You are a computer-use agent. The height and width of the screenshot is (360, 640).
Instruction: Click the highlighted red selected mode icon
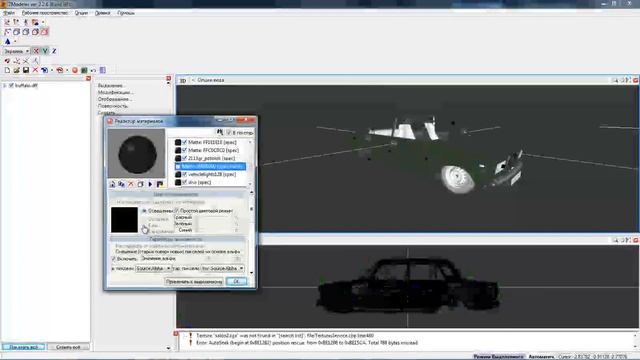pos(44,32)
